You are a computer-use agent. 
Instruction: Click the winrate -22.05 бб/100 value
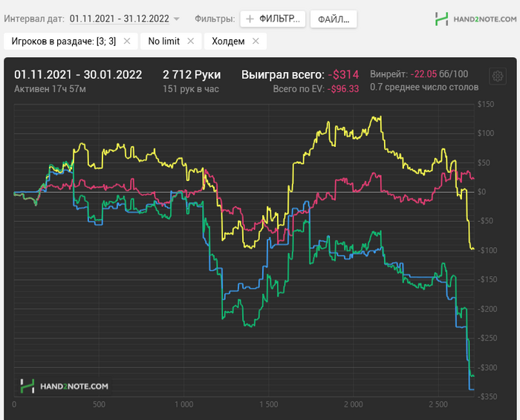click(440, 74)
